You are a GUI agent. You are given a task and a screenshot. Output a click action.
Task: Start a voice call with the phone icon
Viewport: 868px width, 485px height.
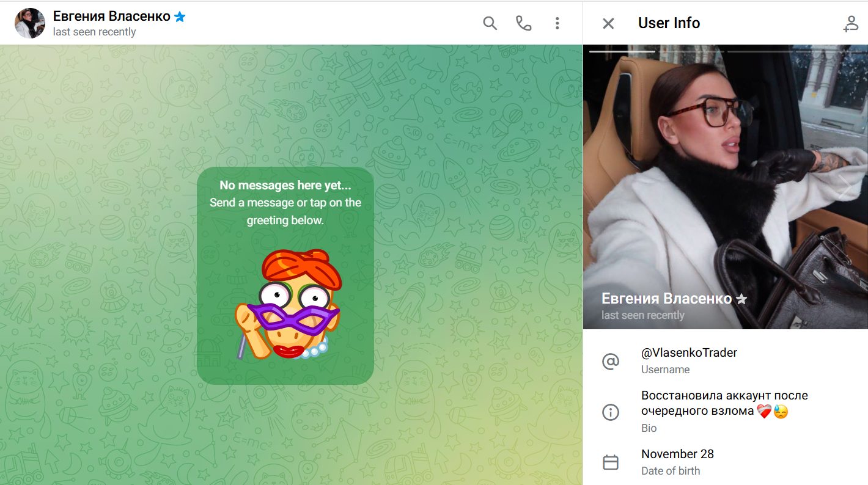tap(523, 23)
